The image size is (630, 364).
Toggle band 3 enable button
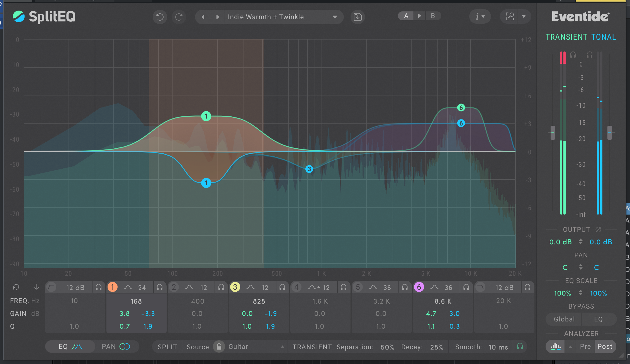[235, 287]
